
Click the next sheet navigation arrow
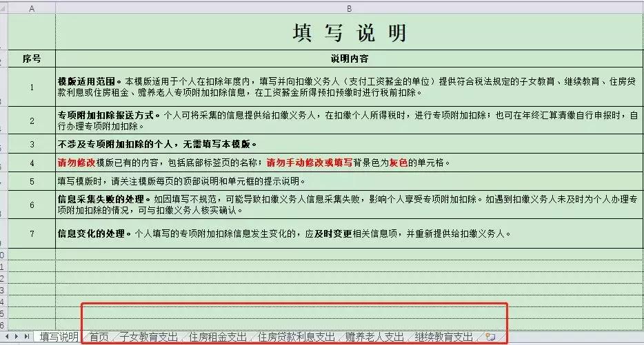[17, 336]
